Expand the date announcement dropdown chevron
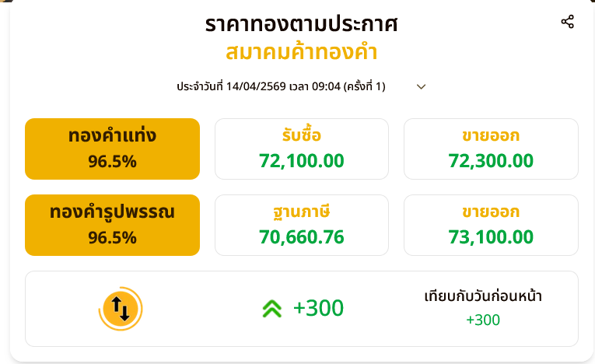The width and height of the screenshot is (595, 364). 422,86
